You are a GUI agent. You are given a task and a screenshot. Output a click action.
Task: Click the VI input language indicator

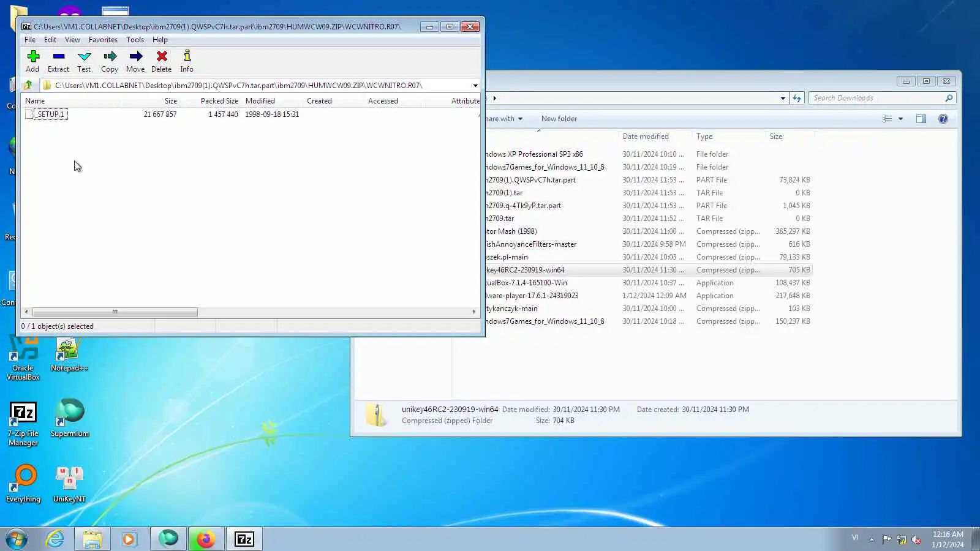[855, 538]
